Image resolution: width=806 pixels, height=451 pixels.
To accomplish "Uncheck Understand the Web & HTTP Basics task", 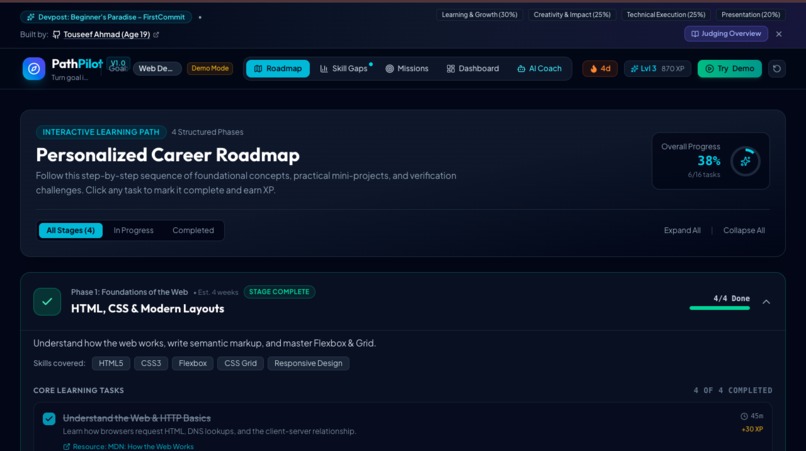I will (49, 419).
